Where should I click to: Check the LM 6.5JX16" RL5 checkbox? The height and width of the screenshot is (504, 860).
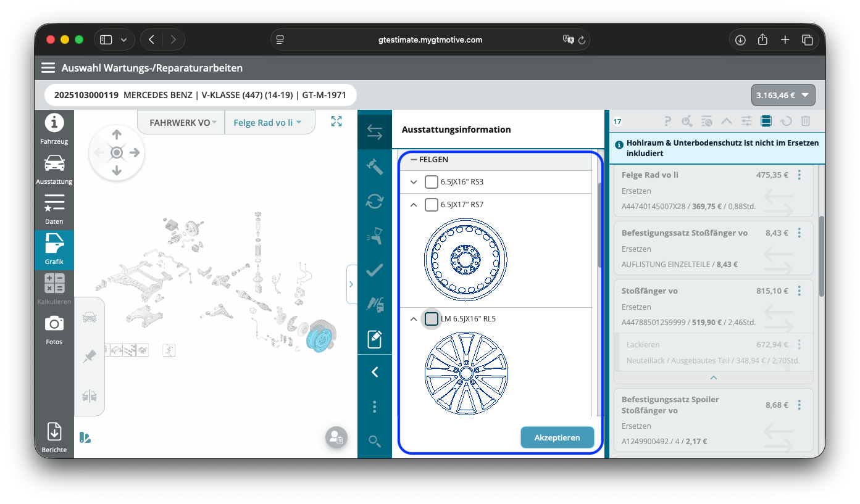point(432,319)
